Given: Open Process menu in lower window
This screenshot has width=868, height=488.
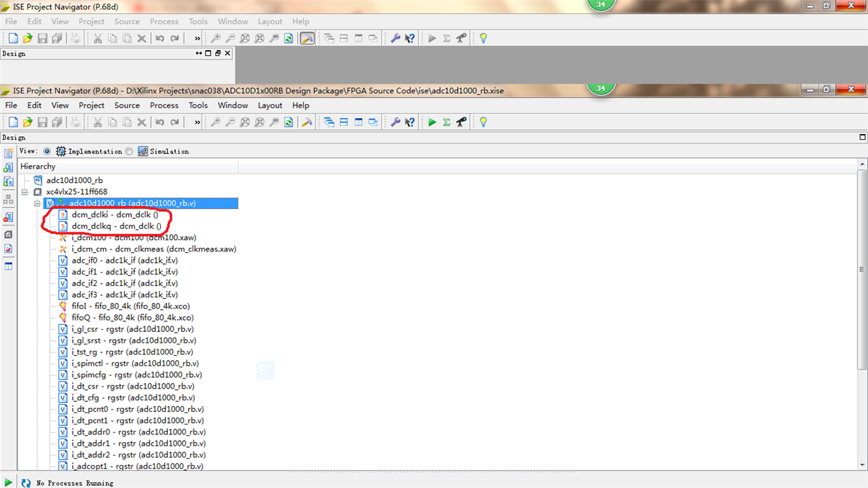Looking at the screenshot, I should pos(164,105).
